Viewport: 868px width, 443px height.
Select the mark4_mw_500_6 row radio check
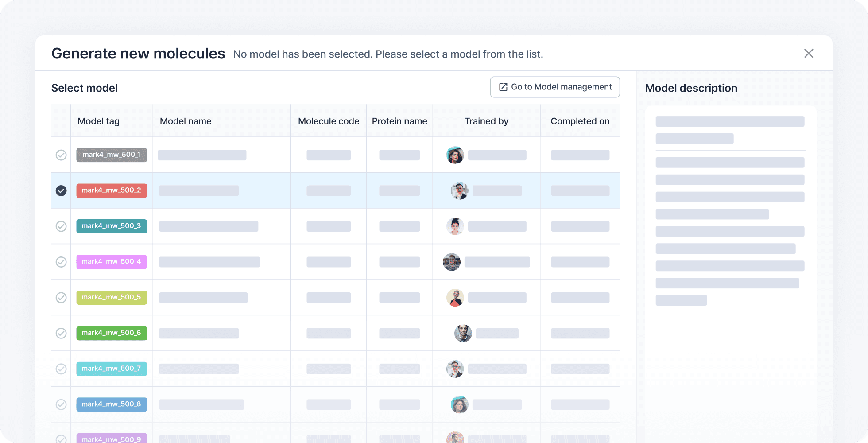(61, 333)
